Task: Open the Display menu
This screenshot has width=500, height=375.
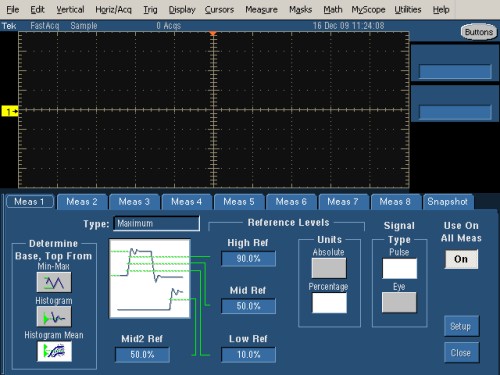Action: pos(182,10)
